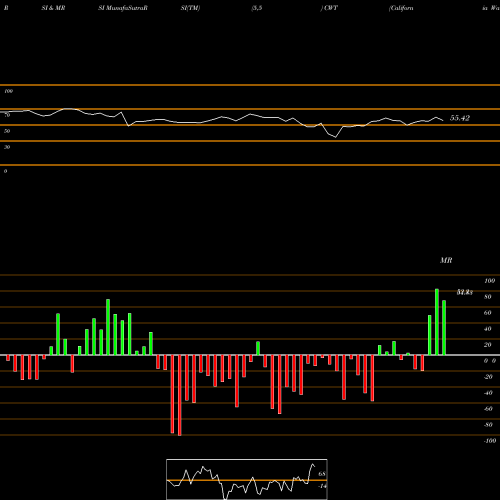Click the RSI value label 55.42
Viewport: 500px width, 500px height.
460,118
